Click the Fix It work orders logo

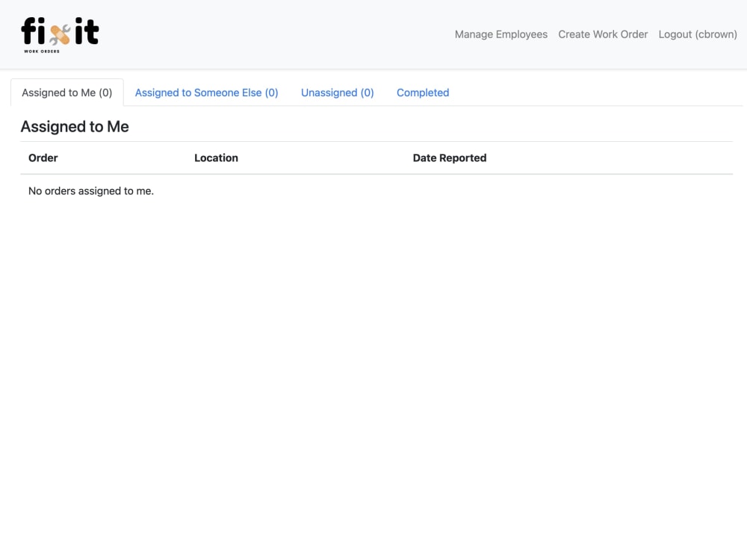coord(60,35)
